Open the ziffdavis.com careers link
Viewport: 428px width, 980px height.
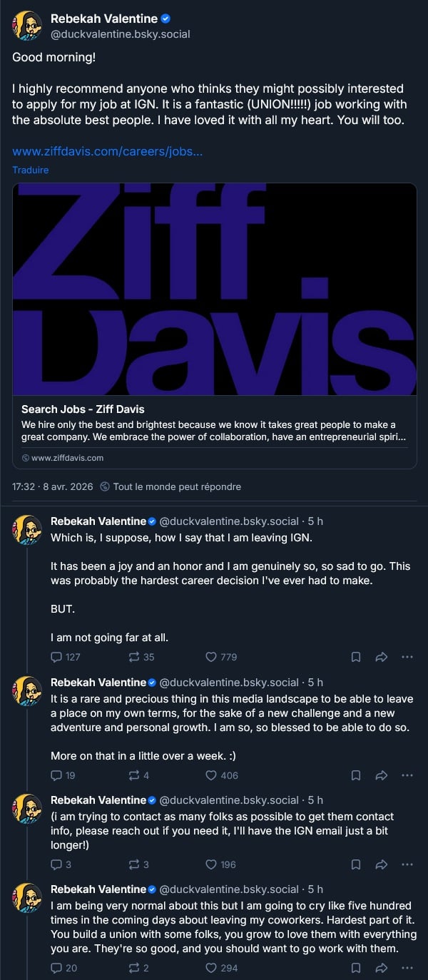[107, 152]
